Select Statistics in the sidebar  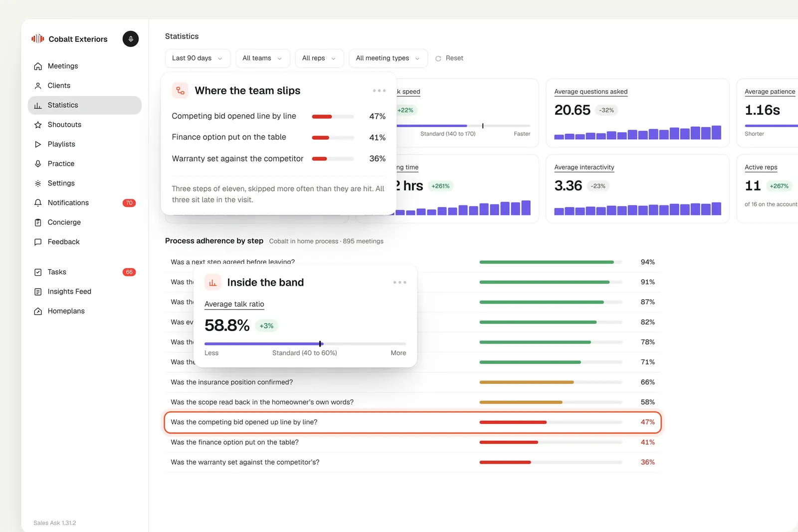(85, 105)
